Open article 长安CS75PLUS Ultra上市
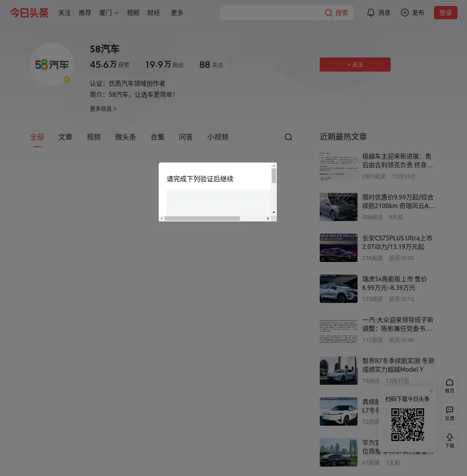 (x=397, y=242)
